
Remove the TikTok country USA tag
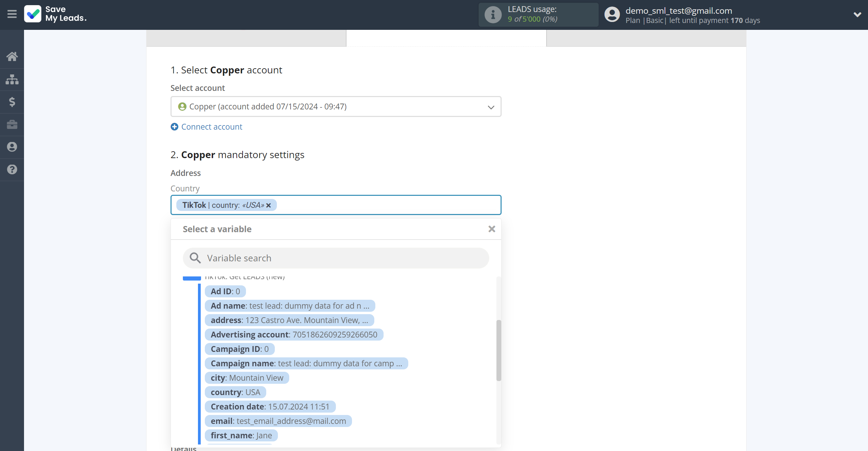(x=269, y=205)
